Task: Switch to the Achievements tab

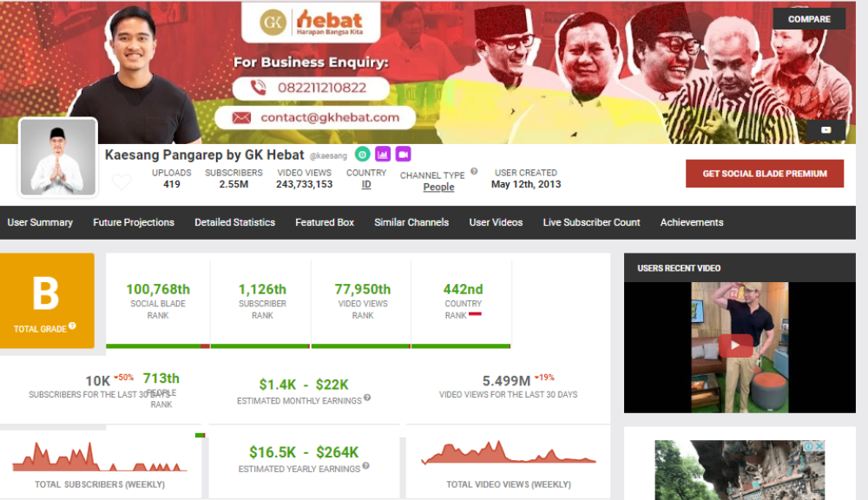Action: tap(692, 222)
